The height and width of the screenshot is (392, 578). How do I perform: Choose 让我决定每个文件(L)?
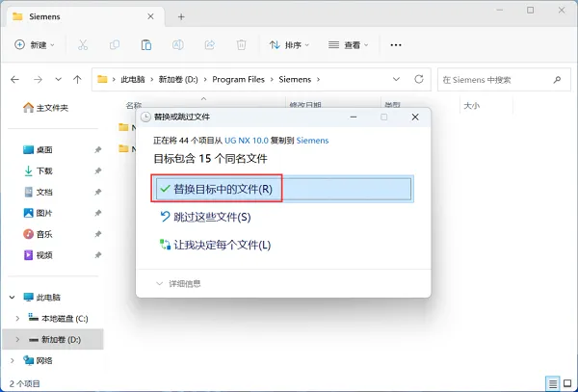tap(215, 245)
